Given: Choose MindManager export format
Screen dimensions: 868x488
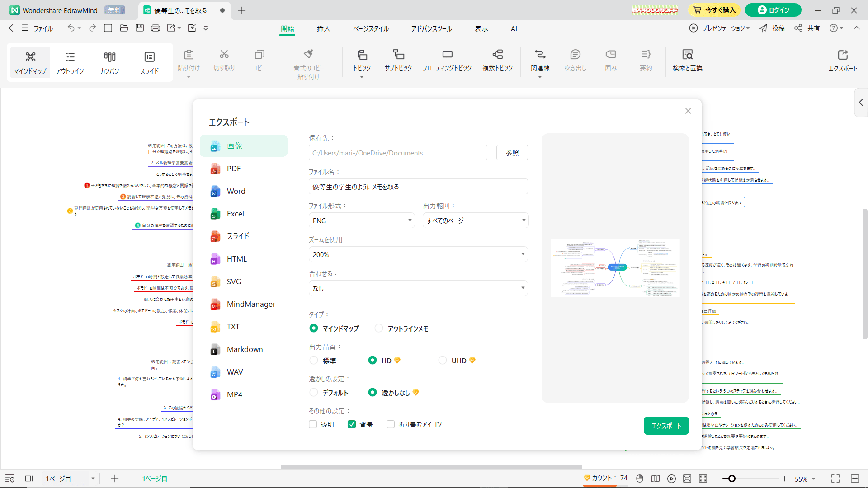Looking at the screenshot, I should click(x=244, y=304).
